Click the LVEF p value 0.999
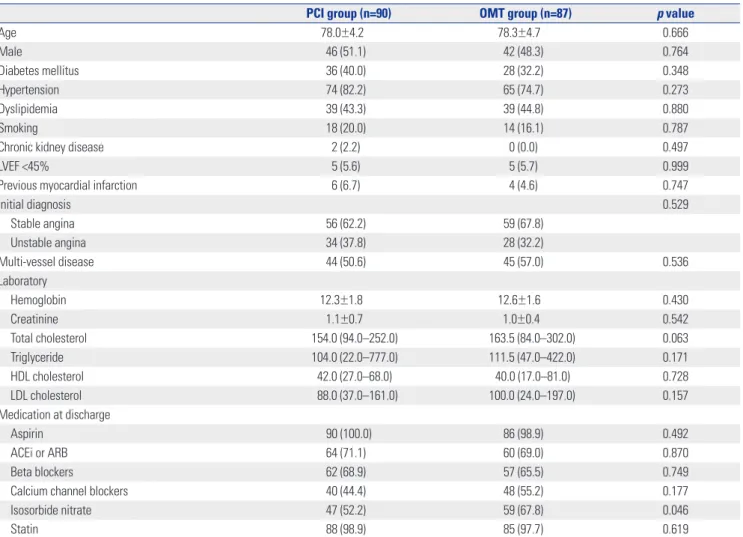This screenshot has height=537, width=743. pos(675,166)
